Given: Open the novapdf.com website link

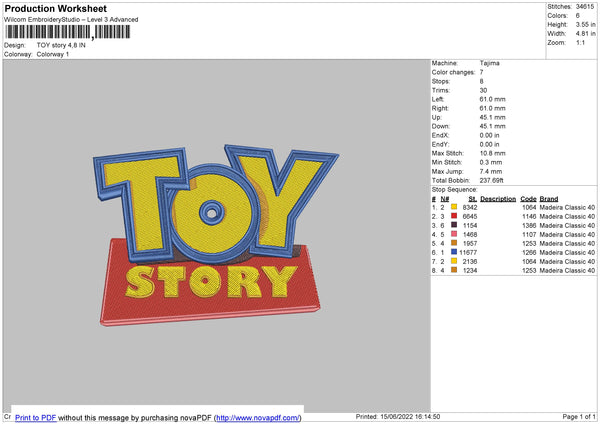Looking at the screenshot, I should coord(258,417).
